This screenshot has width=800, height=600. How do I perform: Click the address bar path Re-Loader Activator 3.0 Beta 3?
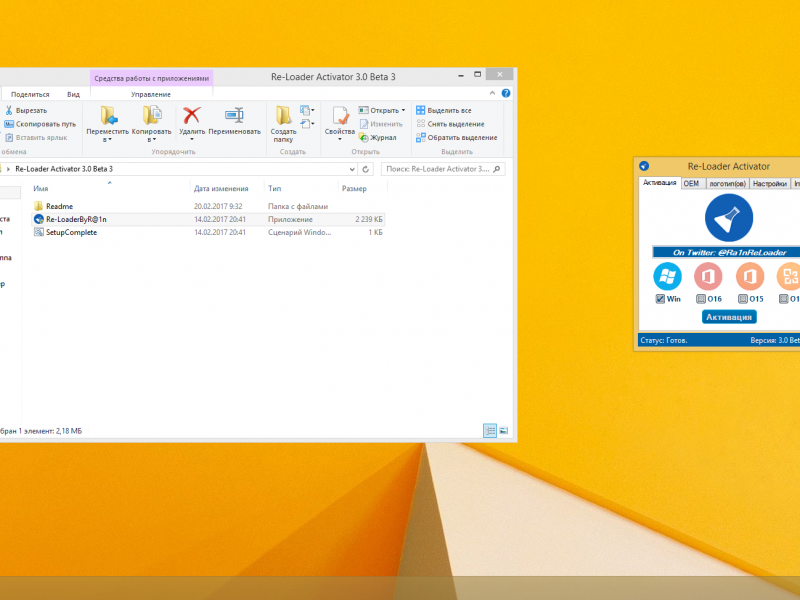coord(64,169)
